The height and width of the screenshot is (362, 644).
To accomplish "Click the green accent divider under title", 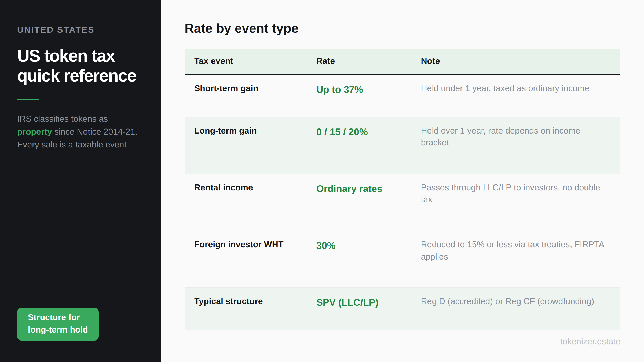I will (28, 99).
